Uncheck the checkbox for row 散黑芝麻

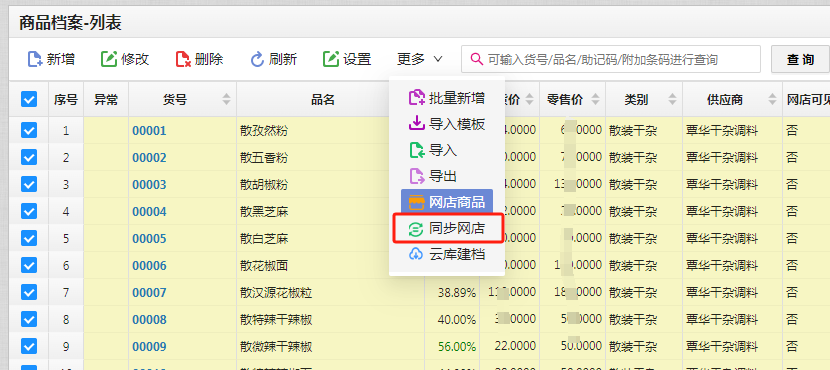(x=29, y=211)
